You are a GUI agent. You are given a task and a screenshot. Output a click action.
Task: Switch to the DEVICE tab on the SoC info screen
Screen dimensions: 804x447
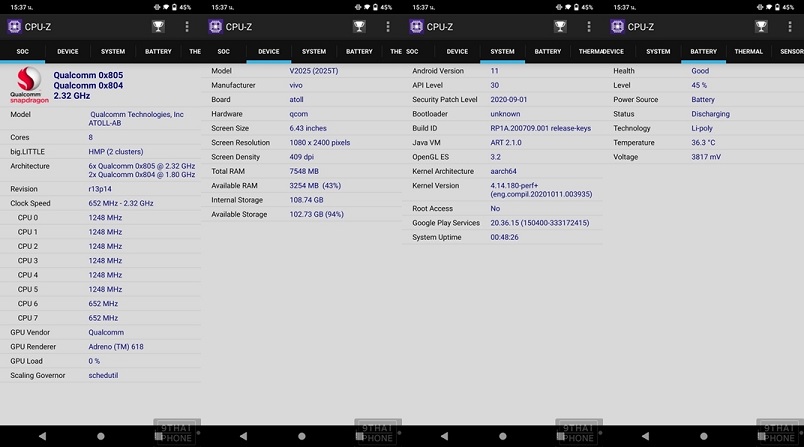point(68,51)
